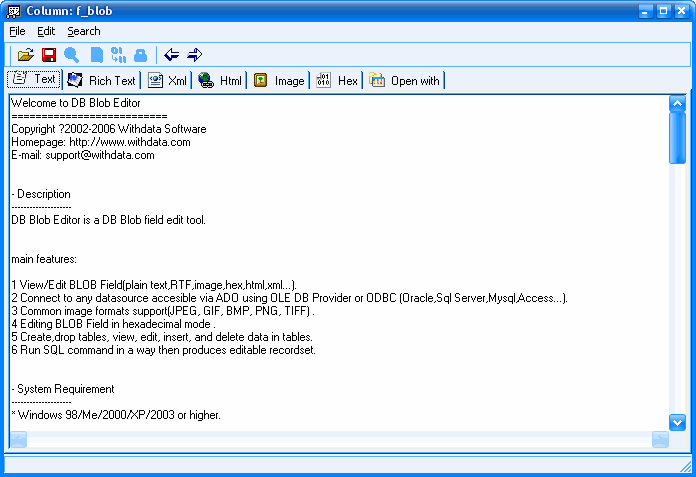Image resolution: width=696 pixels, height=477 pixels.
Task: Click the blue page document icon
Action: click(x=96, y=55)
